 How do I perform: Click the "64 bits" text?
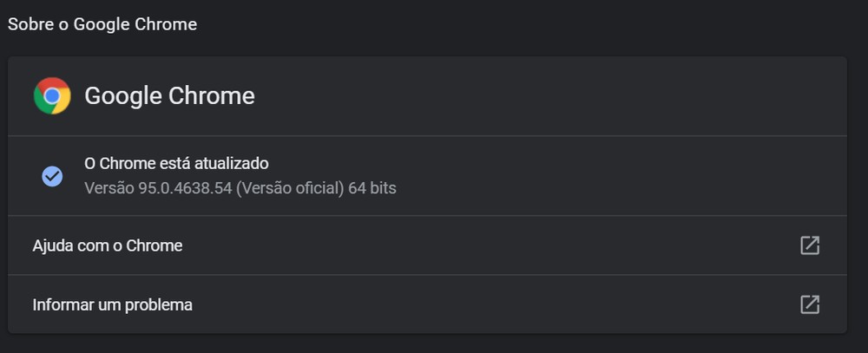[372, 187]
